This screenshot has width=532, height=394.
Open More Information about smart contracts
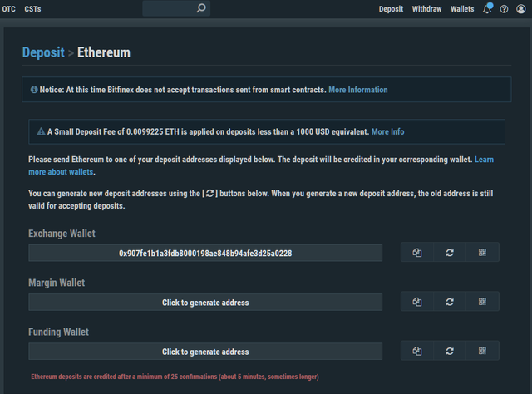[357, 90]
